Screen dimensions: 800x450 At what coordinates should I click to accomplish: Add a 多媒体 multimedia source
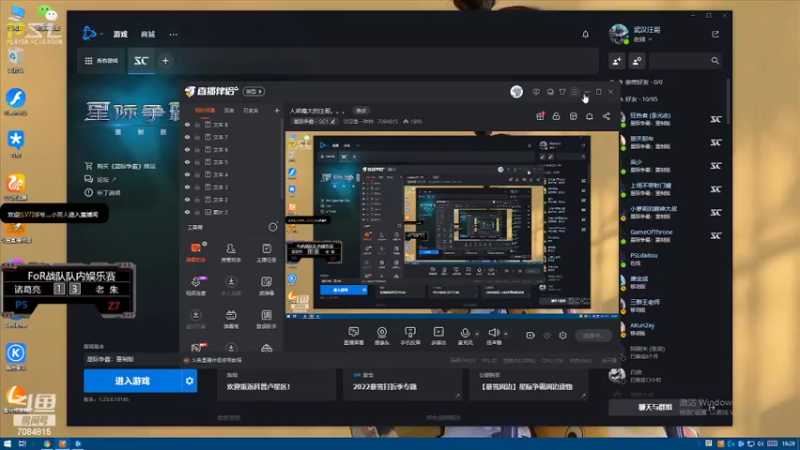pos(438,335)
